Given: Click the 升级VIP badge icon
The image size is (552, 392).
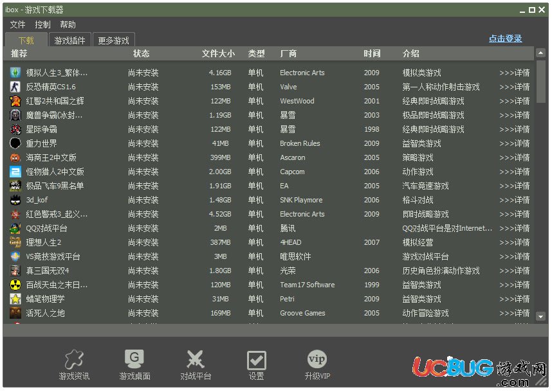Looking at the screenshot, I should pyautogui.click(x=317, y=359).
